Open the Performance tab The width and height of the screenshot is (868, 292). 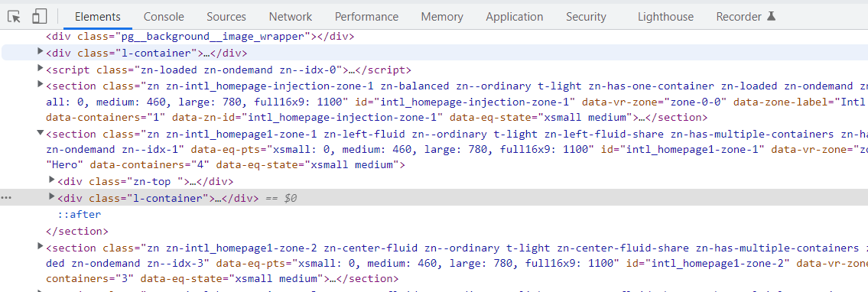pos(366,17)
